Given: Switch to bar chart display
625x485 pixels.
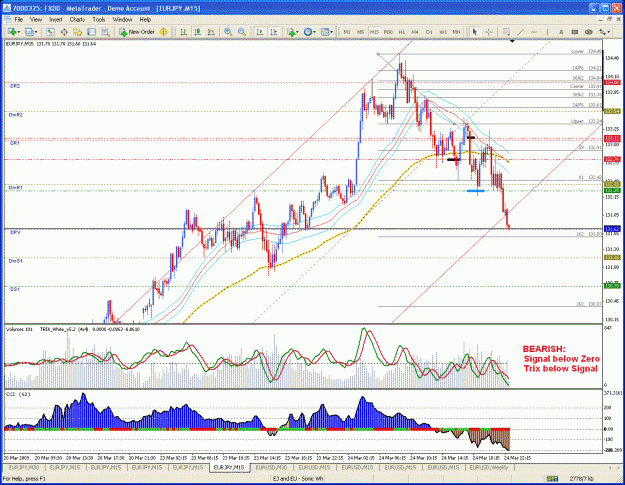Looking at the screenshot, I should [184, 32].
